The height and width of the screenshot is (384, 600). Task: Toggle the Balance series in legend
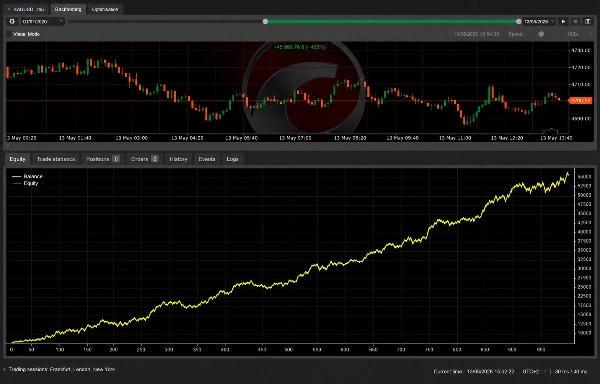coord(28,176)
